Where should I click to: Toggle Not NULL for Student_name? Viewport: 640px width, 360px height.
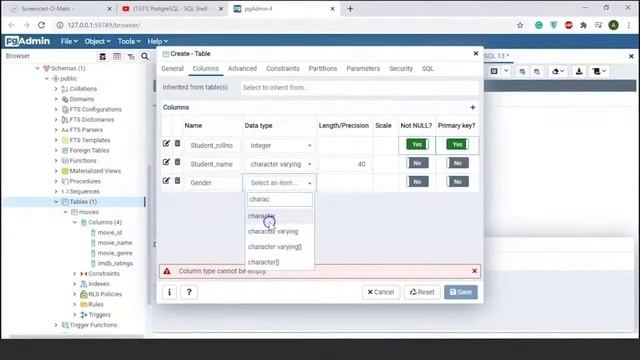click(417, 163)
